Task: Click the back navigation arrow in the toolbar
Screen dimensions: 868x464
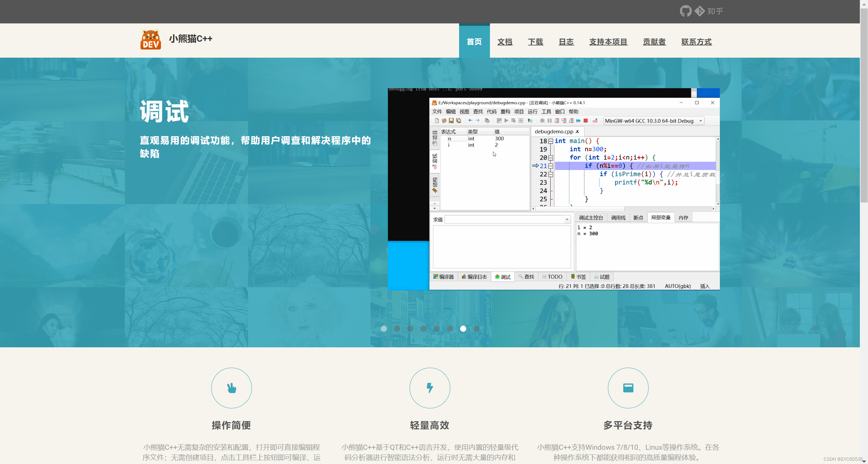Action: point(471,120)
